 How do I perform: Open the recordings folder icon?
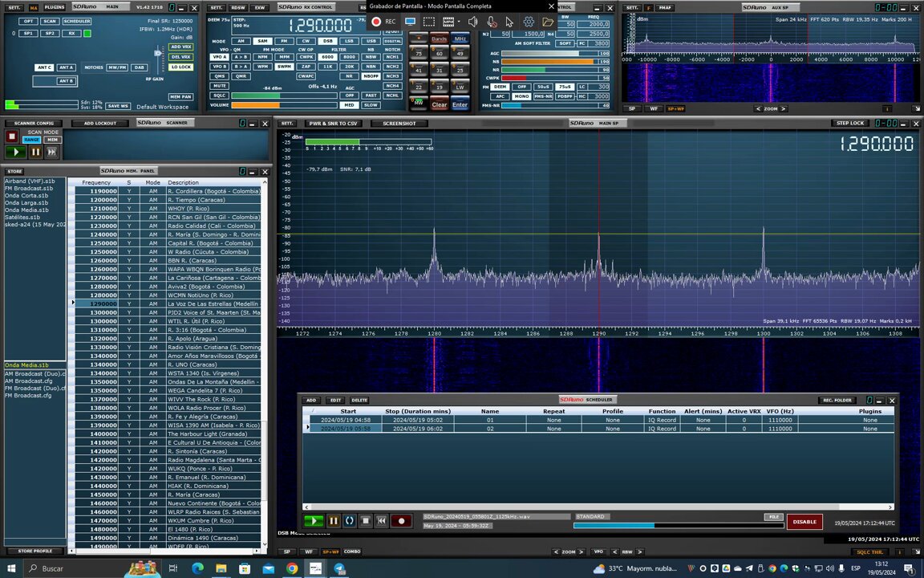click(x=548, y=22)
